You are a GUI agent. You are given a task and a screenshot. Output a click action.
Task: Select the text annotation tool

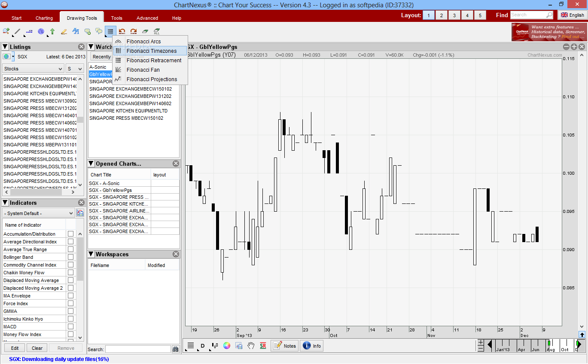(76, 31)
